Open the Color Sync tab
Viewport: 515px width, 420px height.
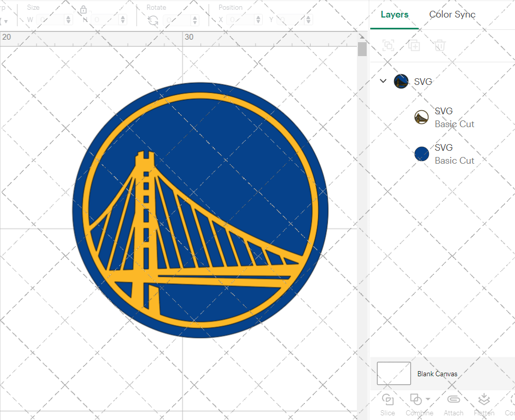tap(452, 14)
